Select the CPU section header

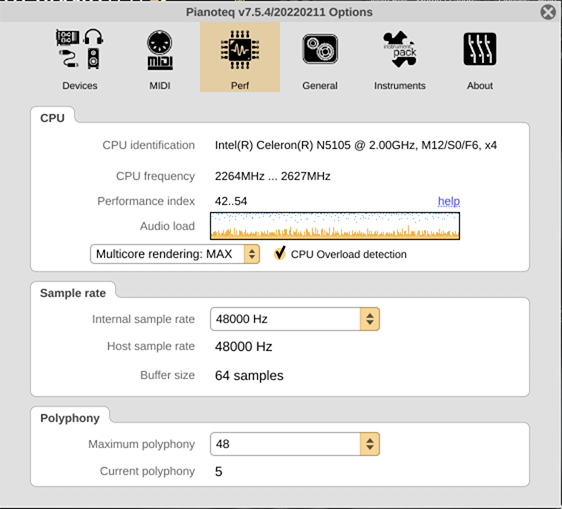52,118
